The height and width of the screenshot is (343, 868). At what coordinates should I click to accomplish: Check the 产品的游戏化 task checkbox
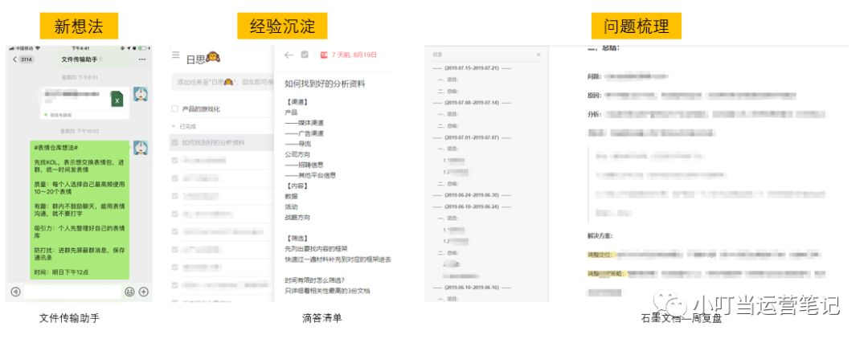pos(175,109)
